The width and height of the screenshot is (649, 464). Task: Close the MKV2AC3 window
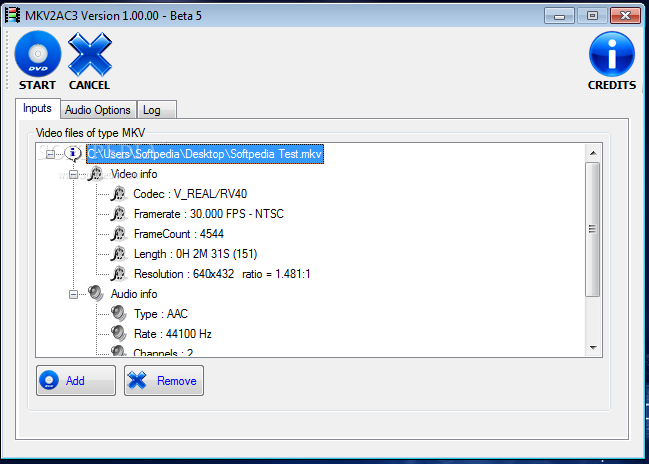point(625,16)
